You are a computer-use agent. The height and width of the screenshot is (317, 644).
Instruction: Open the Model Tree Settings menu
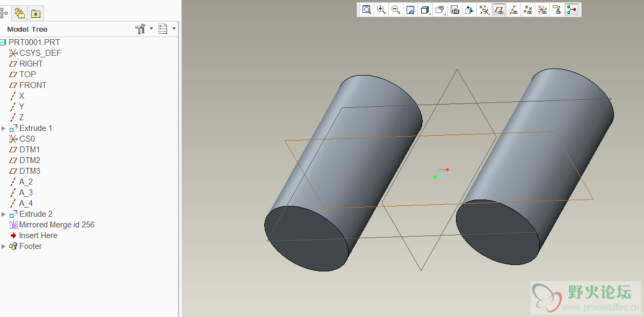tap(144, 29)
